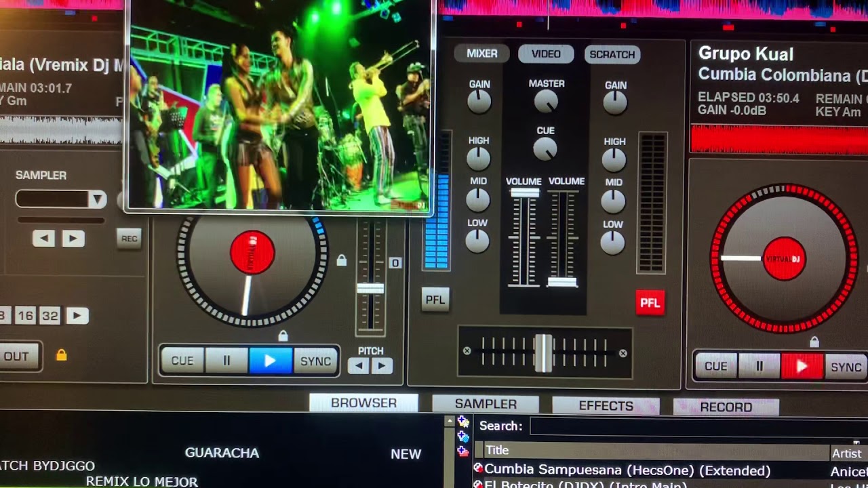Click the right channel GAIN knob
The width and height of the screenshot is (868, 488).
tap(615, 102)
